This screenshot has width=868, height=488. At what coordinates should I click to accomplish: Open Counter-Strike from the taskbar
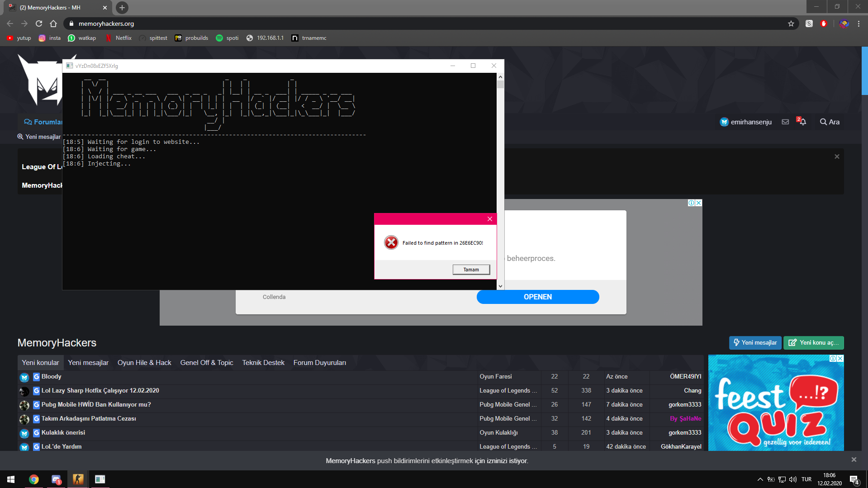(x=78, y=479)
